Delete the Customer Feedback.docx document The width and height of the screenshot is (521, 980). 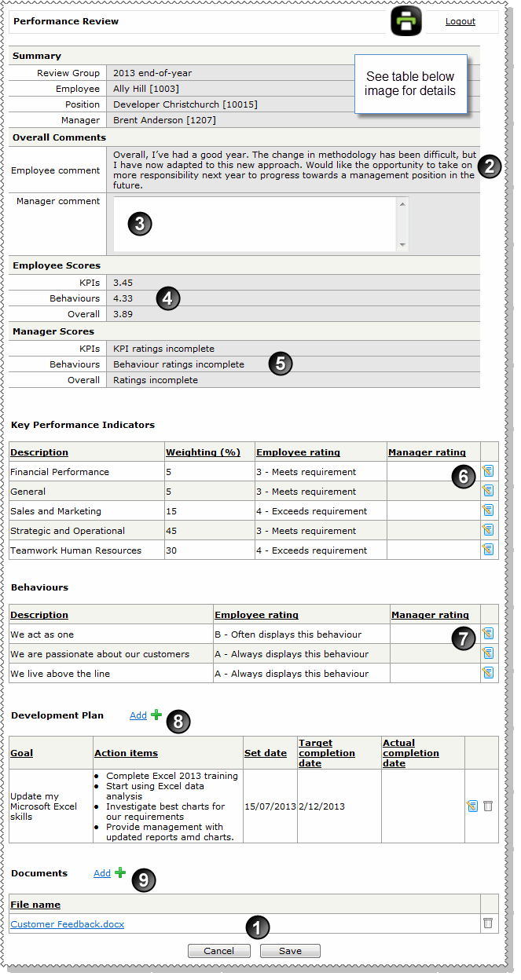pyautogui.click(x=488, y=924)
